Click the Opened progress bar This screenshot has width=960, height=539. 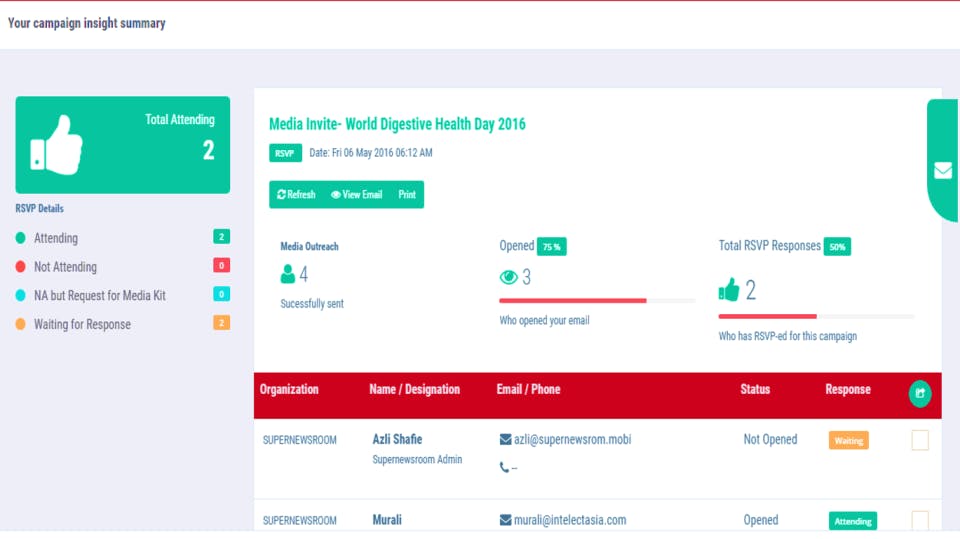point(597,301)
